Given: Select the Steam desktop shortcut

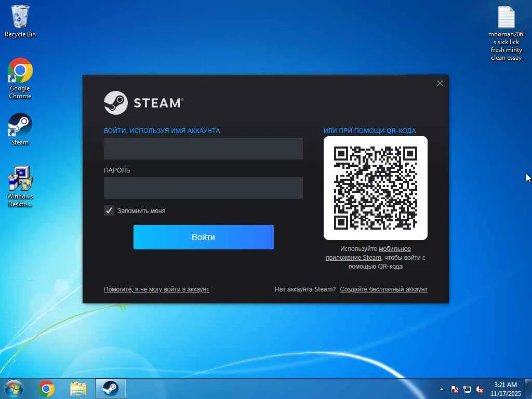Looking at the screenshot, I should tap(20, 129).
